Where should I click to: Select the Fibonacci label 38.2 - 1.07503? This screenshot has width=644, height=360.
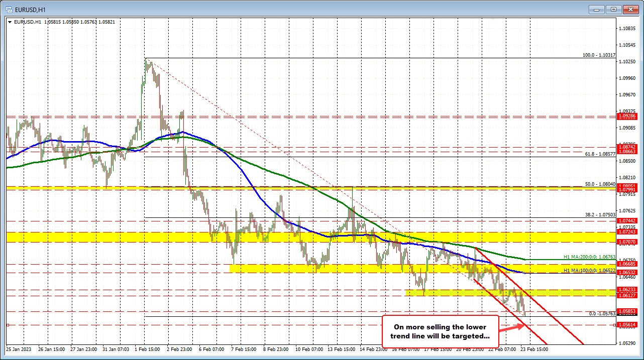600,214
